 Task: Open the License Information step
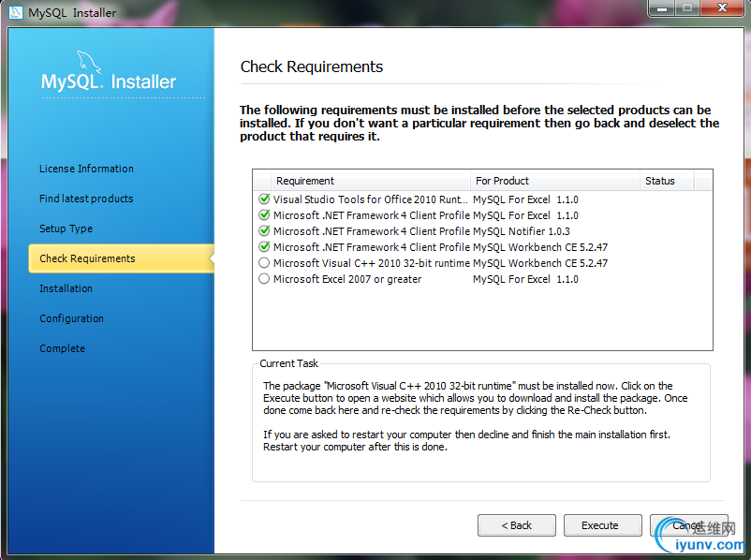(86, 169)
